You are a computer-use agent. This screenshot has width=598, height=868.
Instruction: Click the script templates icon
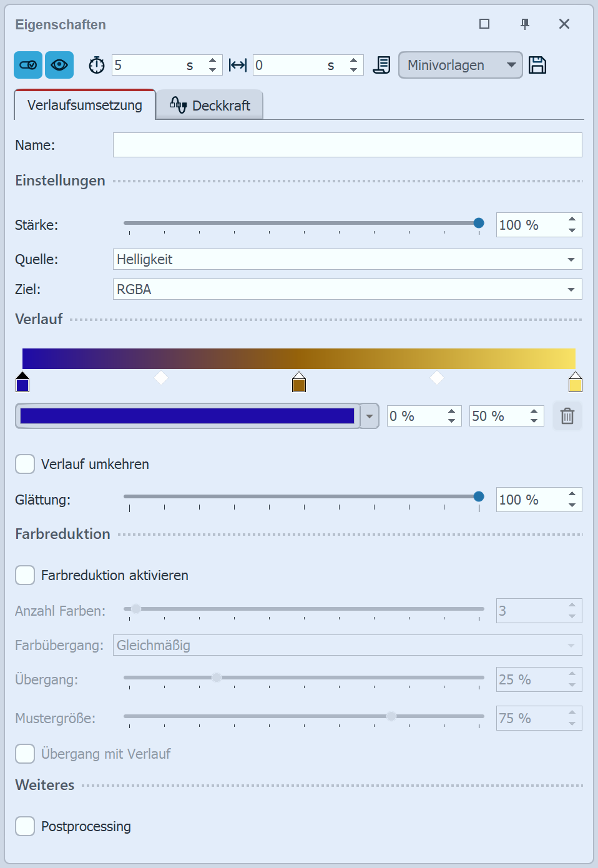point(381,65)
